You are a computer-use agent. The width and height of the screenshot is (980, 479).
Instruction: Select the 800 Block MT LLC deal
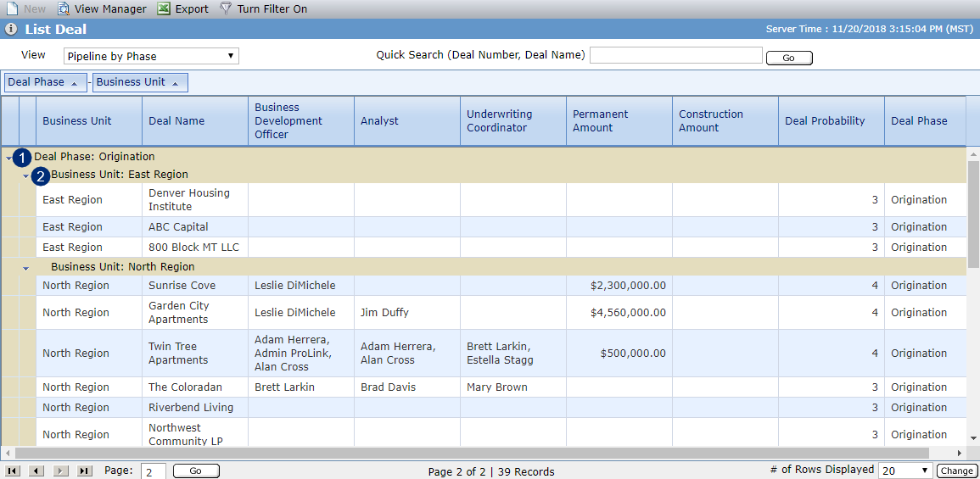coord(193,248)
